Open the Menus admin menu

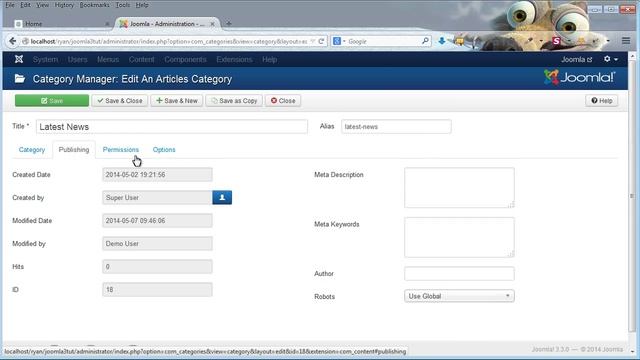click(108, 60)
